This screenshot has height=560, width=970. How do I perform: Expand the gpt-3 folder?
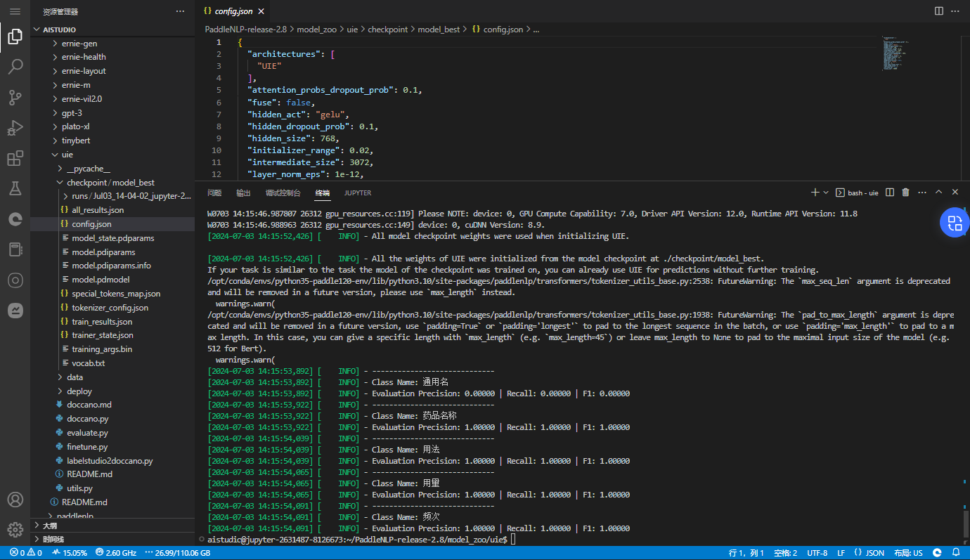(112, 112)
